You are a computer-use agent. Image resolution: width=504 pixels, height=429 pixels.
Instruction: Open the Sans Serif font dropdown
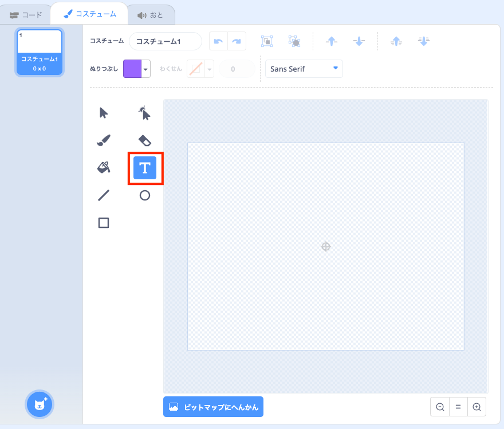[x=304, y=69]
